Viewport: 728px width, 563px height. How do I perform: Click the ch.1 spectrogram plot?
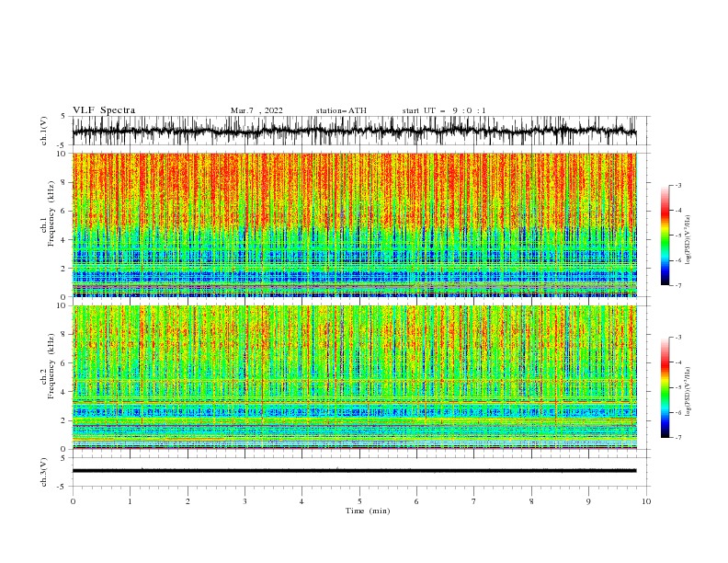pyautogui.click(x=354, y=224)
